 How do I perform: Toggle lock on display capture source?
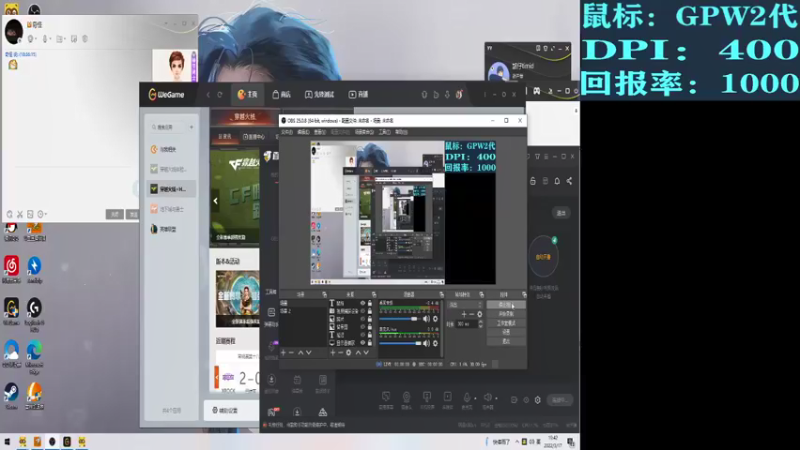click(370, 343)
